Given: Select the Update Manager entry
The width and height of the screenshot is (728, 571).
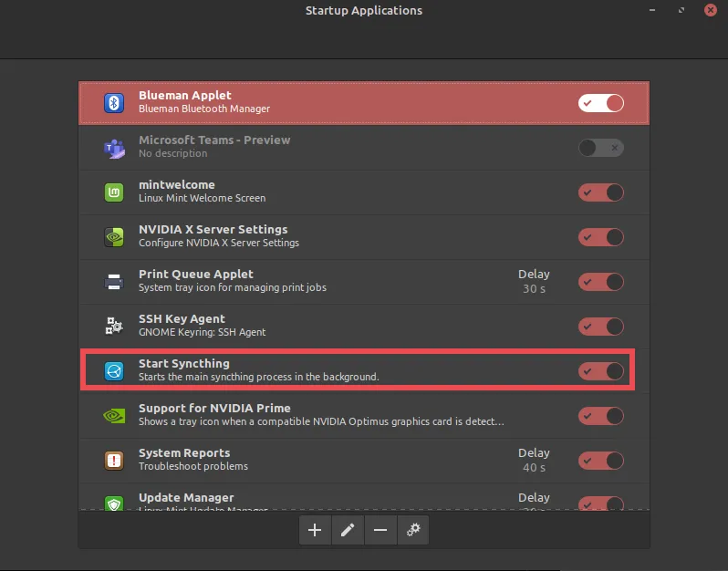Looking at the screenshot, I should [x=319, y=500].
